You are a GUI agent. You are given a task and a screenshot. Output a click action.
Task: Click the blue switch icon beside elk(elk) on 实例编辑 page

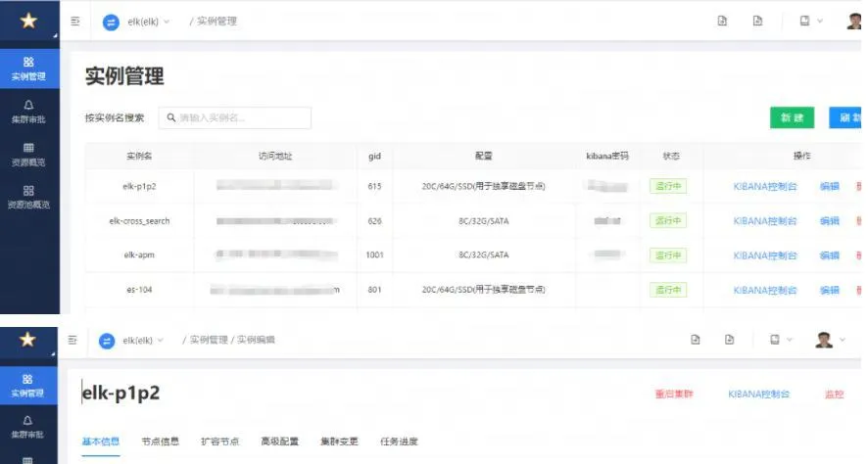(x=108, y=341)
